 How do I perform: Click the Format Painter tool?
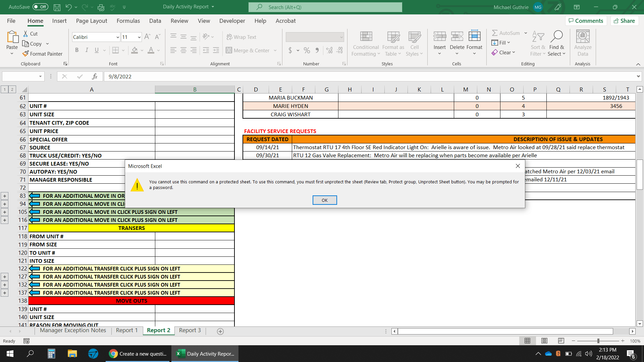pyautogui.click(x=42, y=54)
